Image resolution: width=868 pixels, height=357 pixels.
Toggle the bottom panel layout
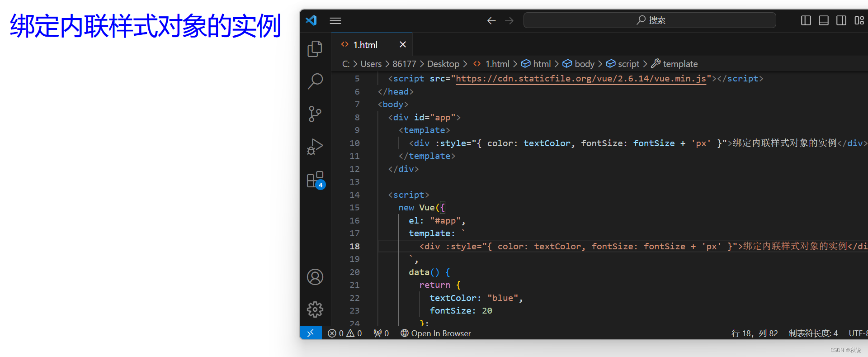824,20
